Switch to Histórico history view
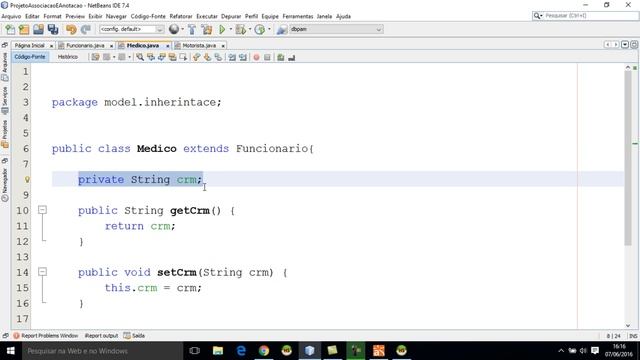Screen dimensions: 640x360 (68, 57)
